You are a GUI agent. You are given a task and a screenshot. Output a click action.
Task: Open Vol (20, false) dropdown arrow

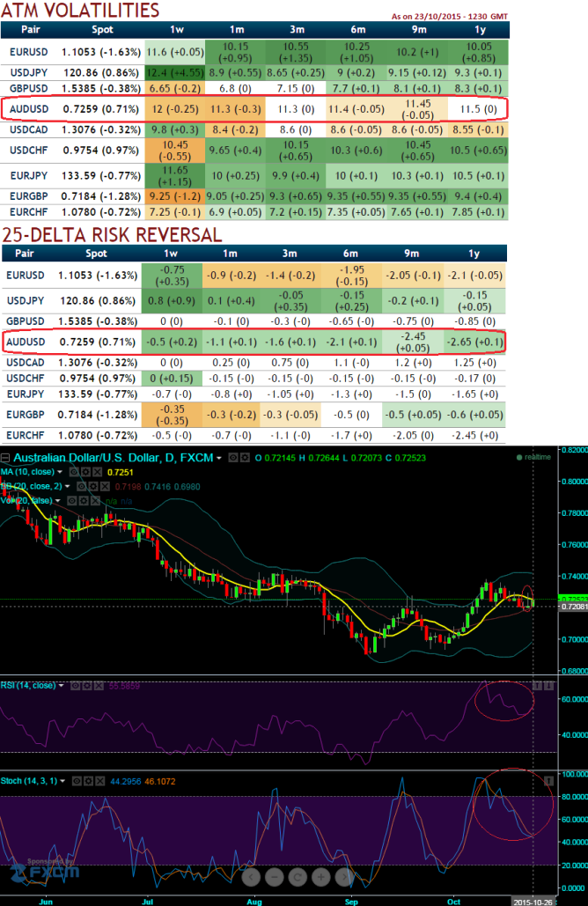tap(58, 501)
